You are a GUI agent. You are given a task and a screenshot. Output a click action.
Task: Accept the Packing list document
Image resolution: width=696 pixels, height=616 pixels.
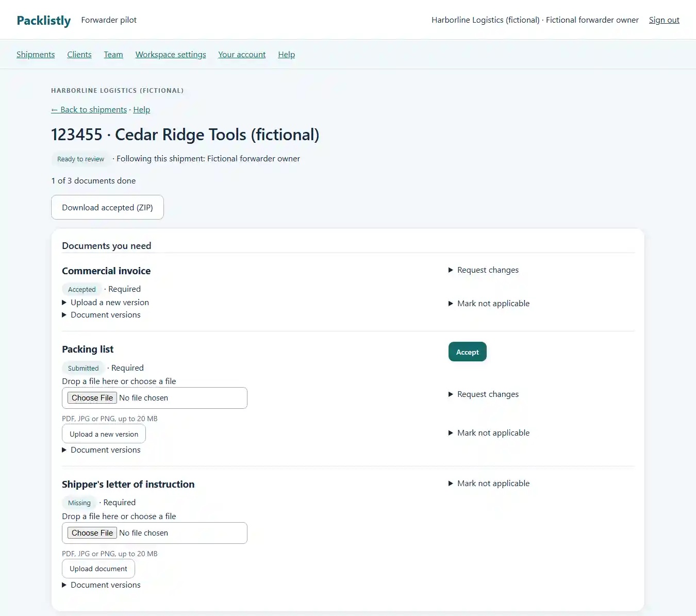[x=468, y=352]
